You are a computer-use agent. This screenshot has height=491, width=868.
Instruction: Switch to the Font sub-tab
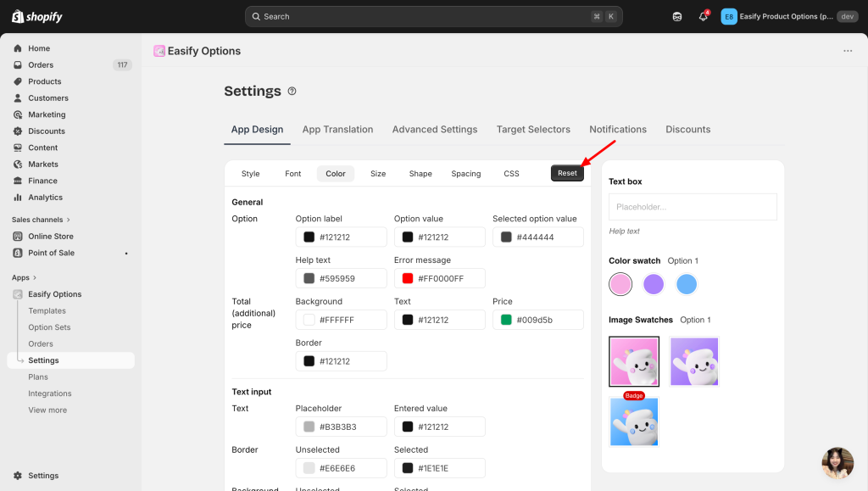[x=292, y=174]
